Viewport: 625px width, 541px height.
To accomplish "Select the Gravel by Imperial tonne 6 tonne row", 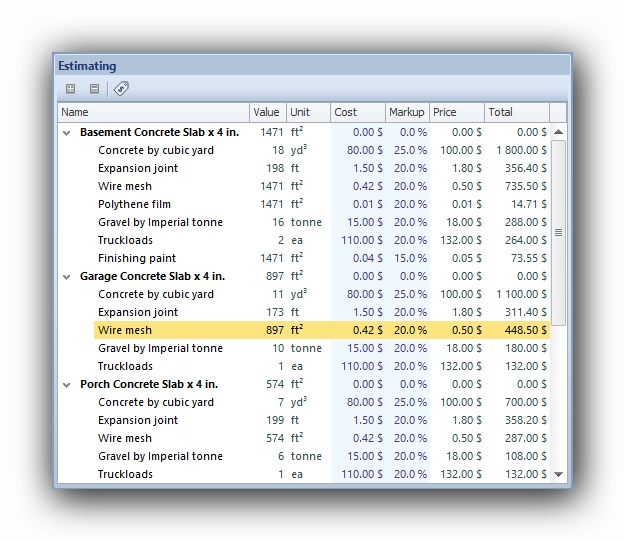I will click(x=304, y=456).
